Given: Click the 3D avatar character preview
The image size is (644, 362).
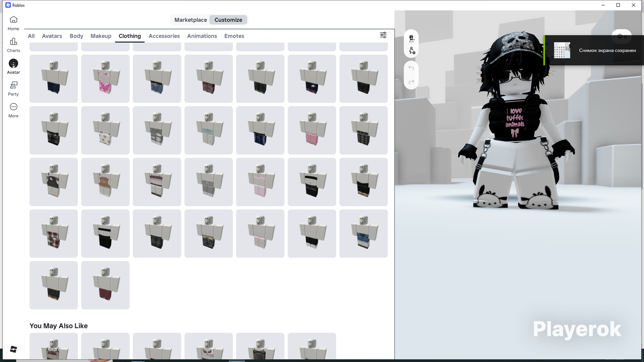Looking at the screenshot, I should [516, 121].
